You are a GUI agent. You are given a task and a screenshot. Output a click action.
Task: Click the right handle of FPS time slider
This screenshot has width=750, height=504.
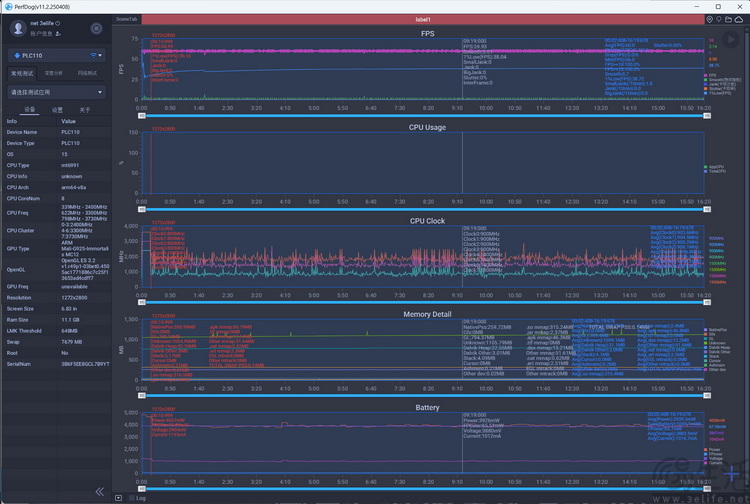[x=707, y=116]
